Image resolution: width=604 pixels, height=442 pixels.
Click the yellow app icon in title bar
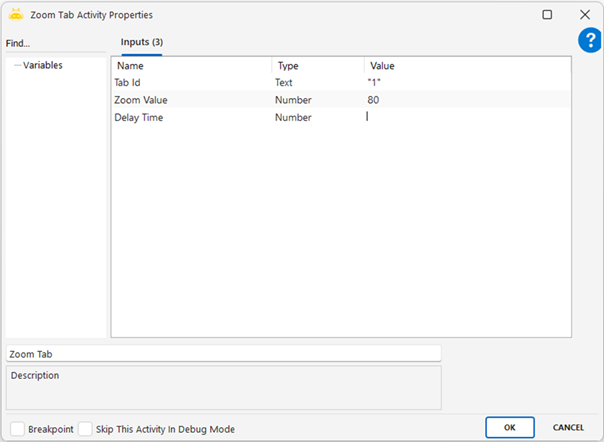coord(15,15)
